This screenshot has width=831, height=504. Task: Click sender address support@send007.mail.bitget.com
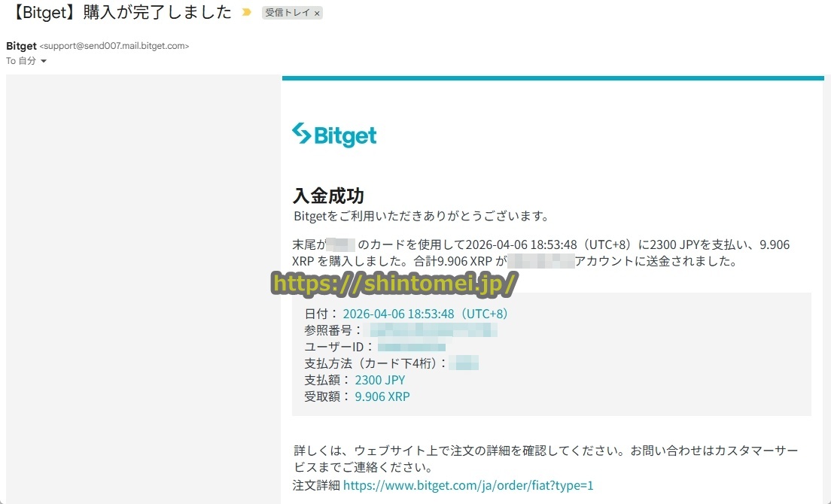pos(114,46)
